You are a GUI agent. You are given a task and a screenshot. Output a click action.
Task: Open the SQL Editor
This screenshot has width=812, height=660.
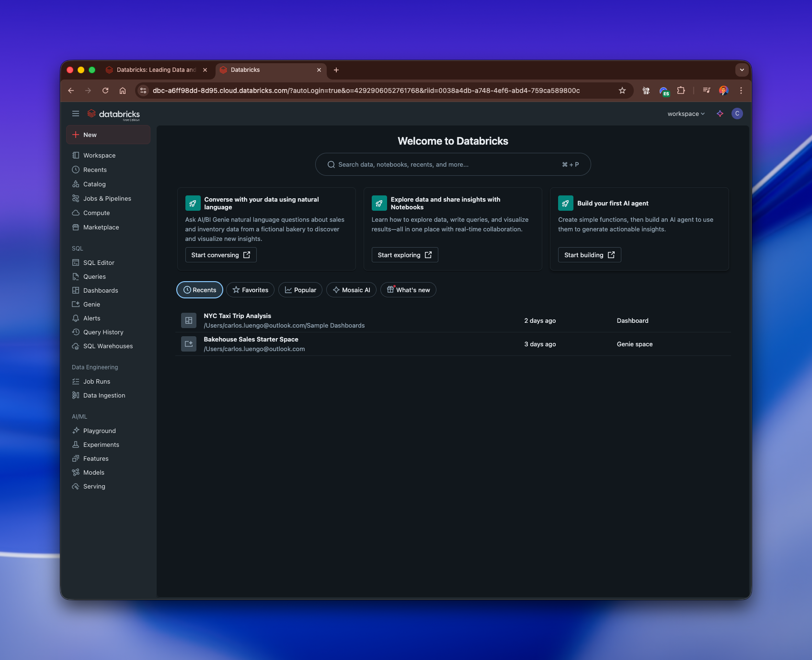(x=99, y=262)
